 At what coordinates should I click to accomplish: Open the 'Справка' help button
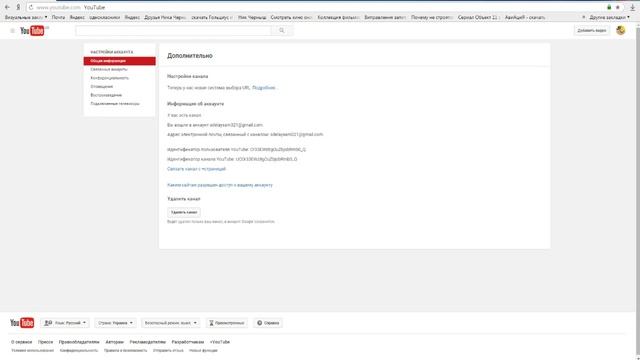(268, 323)
